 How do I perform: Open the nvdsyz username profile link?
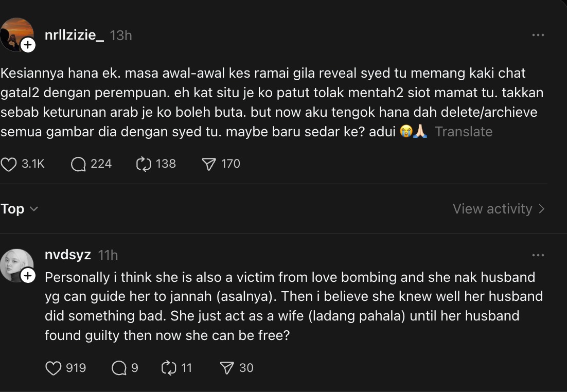point(68,255)
